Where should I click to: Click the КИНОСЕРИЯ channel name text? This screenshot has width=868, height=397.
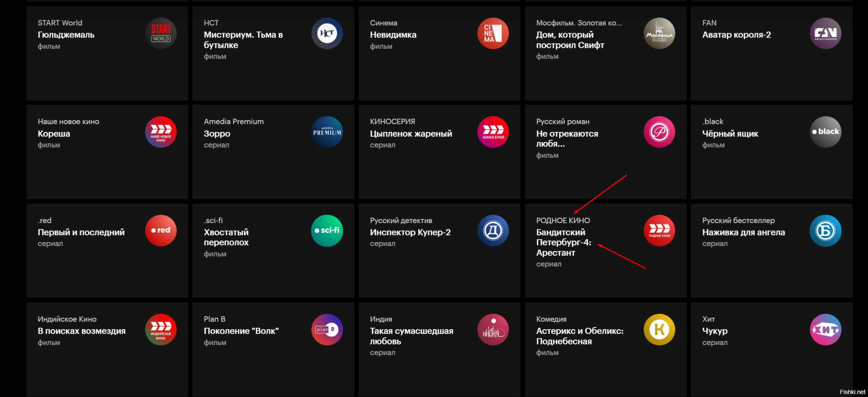[x=393, y=122]
